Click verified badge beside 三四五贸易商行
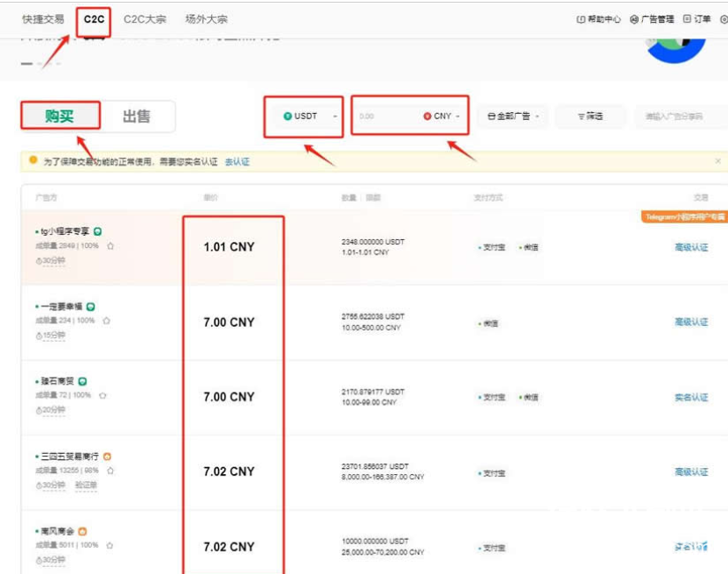Image resolution: width=728 pixels, height=574 pixels. [x=107, y=457]
